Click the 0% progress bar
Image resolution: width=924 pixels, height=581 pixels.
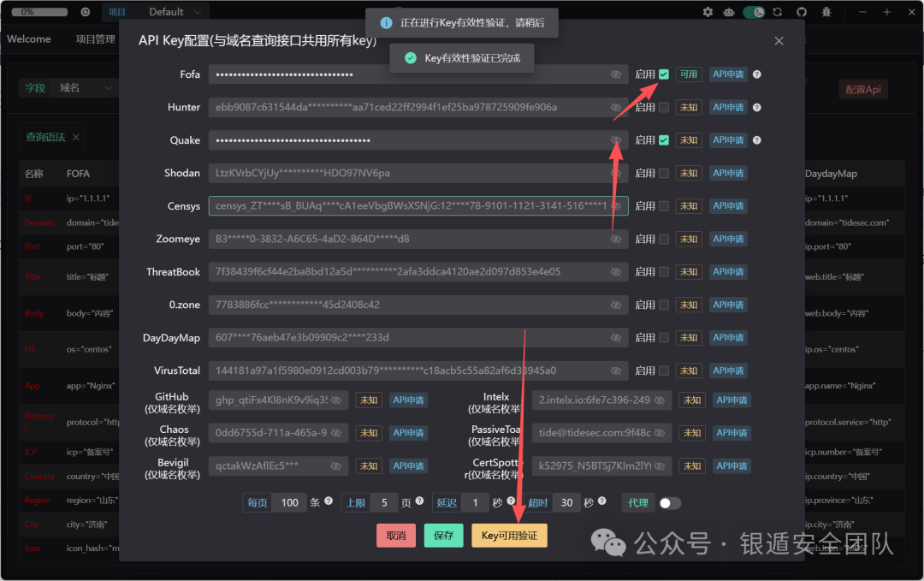[39, 12]
